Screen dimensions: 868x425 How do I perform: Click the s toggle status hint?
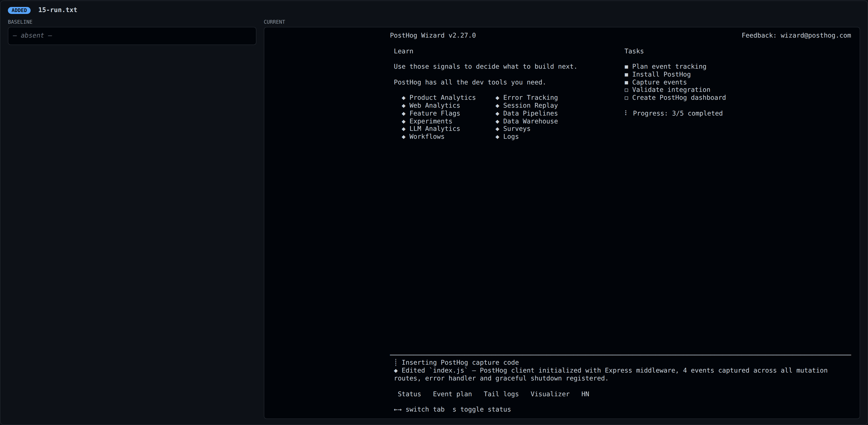click(482, 409)
